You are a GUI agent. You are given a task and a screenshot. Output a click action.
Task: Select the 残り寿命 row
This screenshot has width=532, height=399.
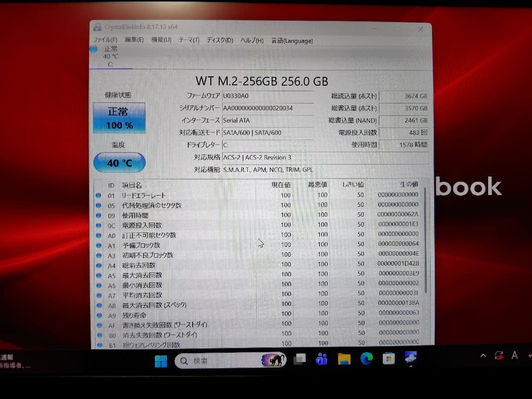coord(259,314)
